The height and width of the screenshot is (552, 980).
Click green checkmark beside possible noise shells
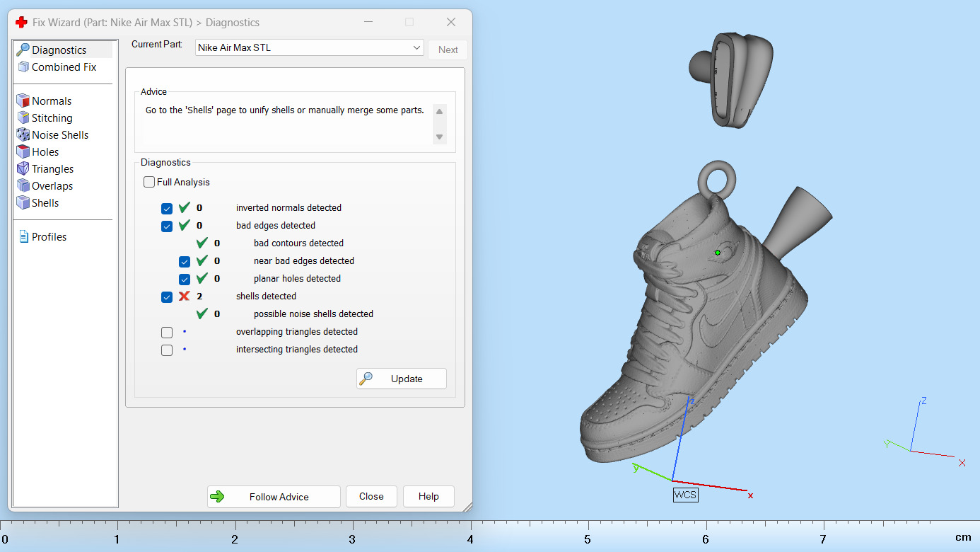coord(202,314)
